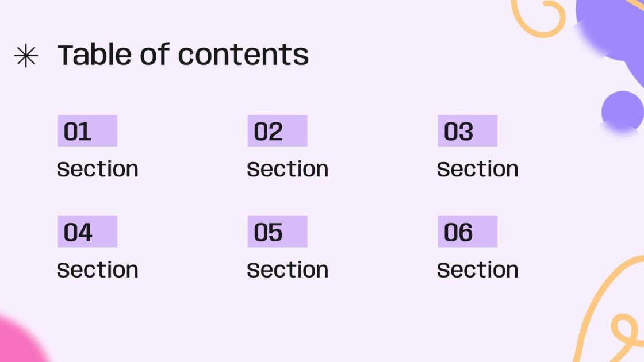Viewport: 644px width, 362px height.
Task: Click the 06 number box
Action: coord(467,232)
